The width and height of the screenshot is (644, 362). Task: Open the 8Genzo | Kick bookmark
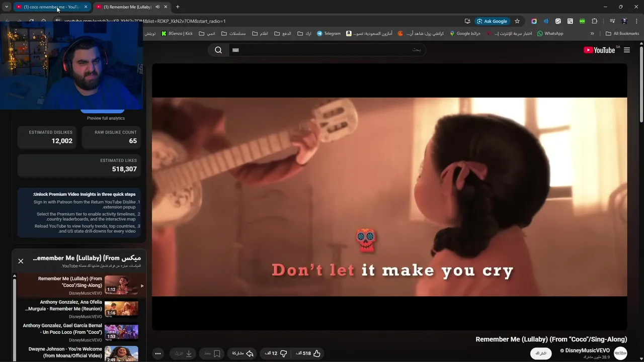coord(177,34)
